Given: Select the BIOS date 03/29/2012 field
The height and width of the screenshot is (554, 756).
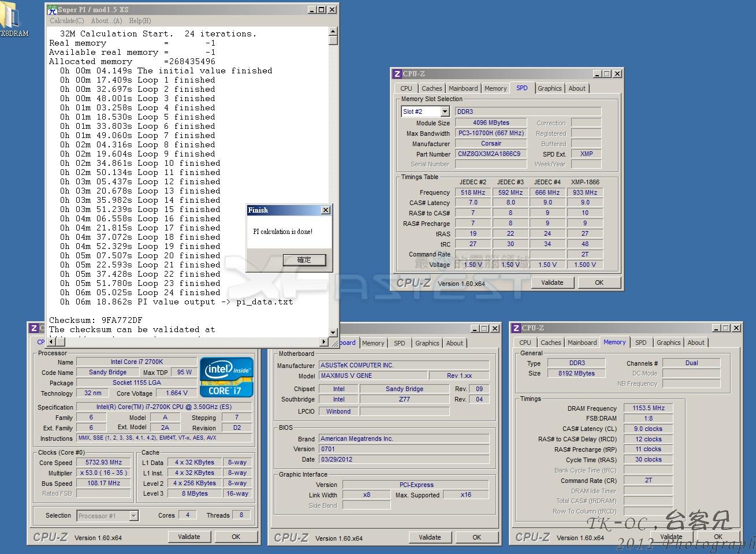Looking at the screenshot, I should [404, 459].
